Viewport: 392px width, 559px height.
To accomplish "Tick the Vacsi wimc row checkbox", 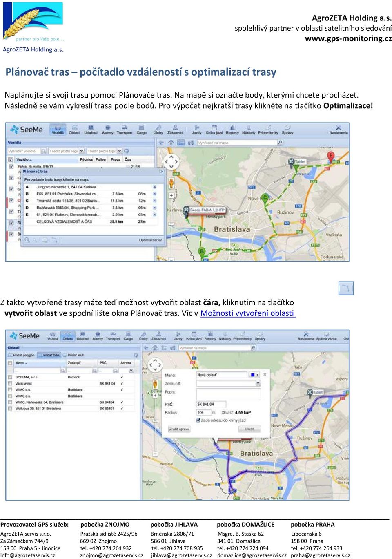I will (x=10, y=383).
